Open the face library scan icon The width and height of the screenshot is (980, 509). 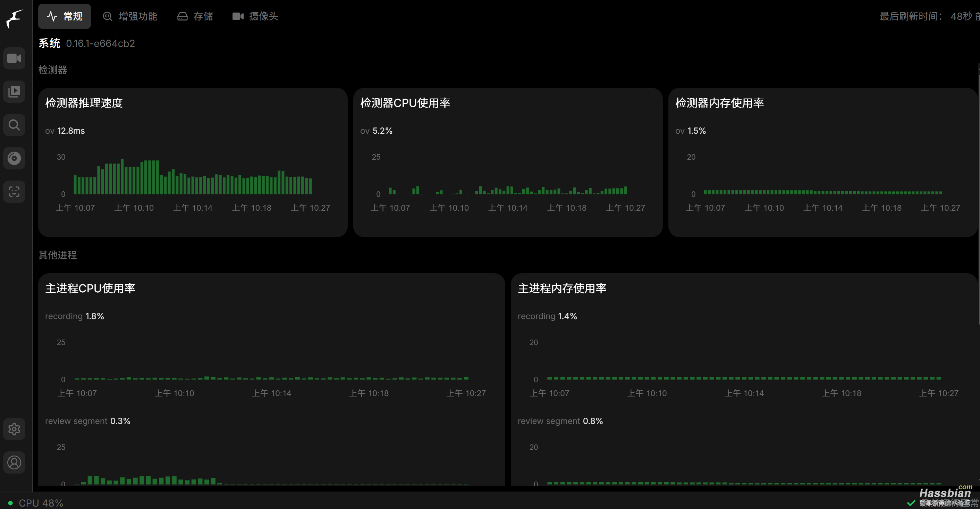pyautogui.click(x=15, y=192)
